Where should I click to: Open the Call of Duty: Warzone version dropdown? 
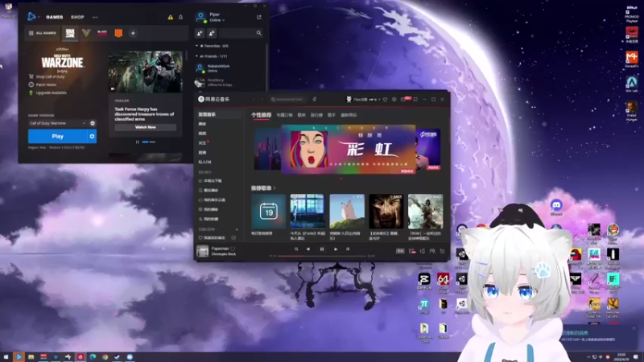(58, 123)
